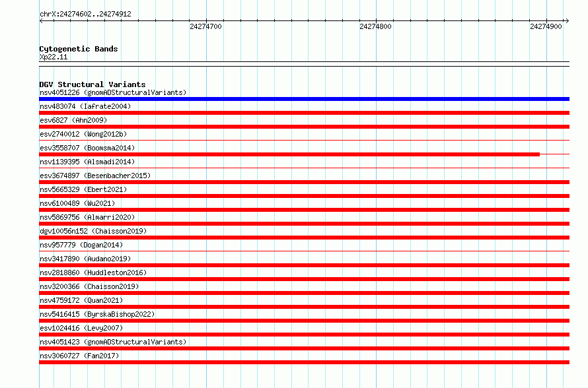Click esv3674897 (Besenbacher2015) label
Viewport: 588px width, 388px height.
point(95,176)
